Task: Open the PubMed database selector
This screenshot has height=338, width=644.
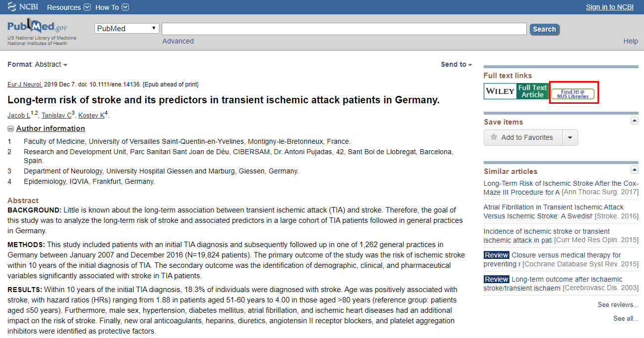Action: coord(126,28)
